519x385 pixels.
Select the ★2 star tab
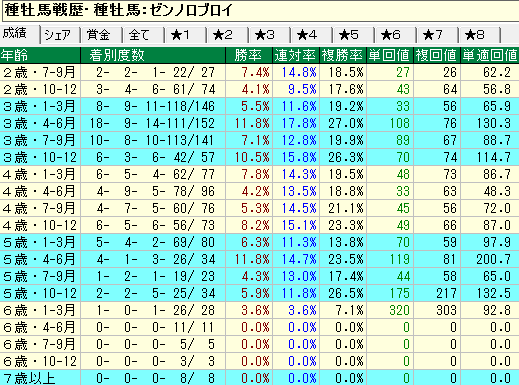click(228, 35)
